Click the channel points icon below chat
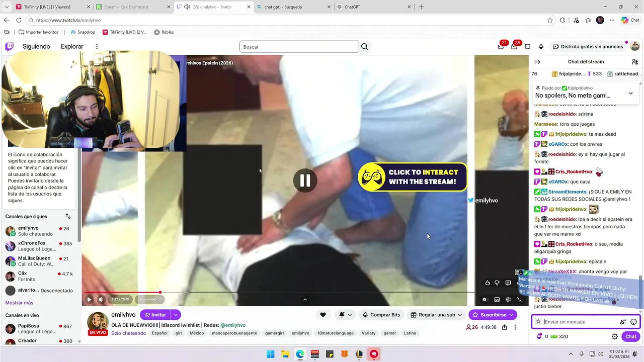Viewport: 644px width, 362px height. [539, 337]
